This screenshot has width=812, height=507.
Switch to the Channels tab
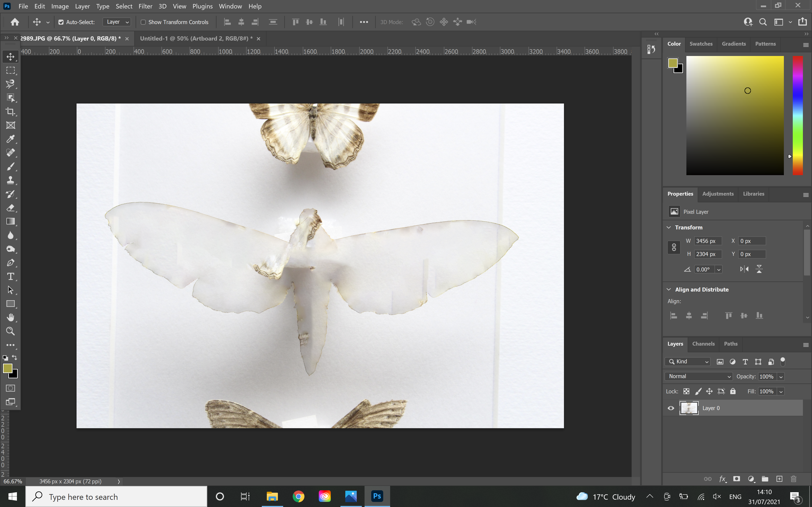[x=703, y=344]
